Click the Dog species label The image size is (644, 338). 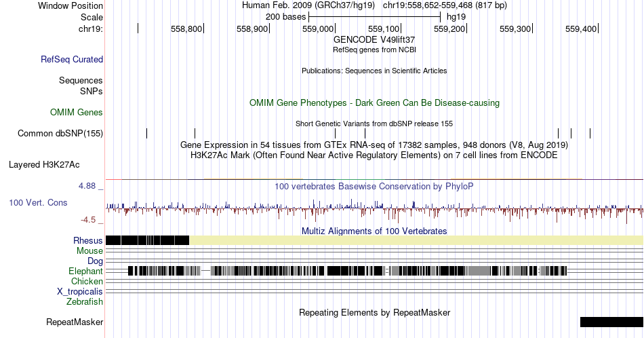[x=96, y=261]
